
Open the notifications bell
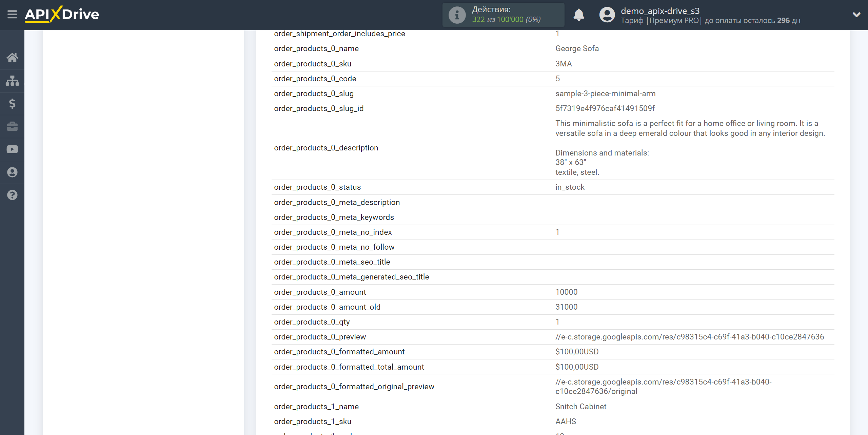coord(579,15)
